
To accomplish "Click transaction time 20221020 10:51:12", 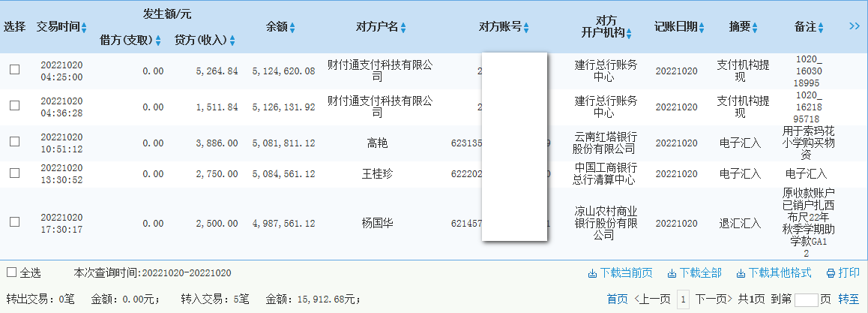I will (61, 143).
